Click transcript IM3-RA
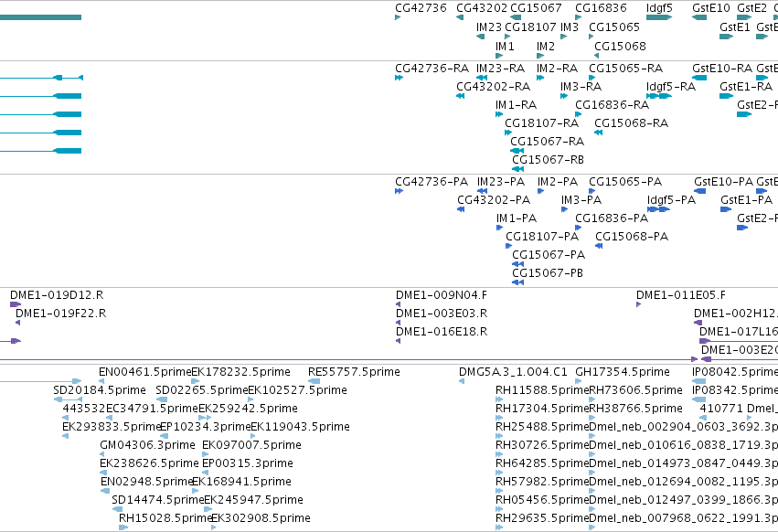This screenshot has width=778, height=532. point(581,87)
